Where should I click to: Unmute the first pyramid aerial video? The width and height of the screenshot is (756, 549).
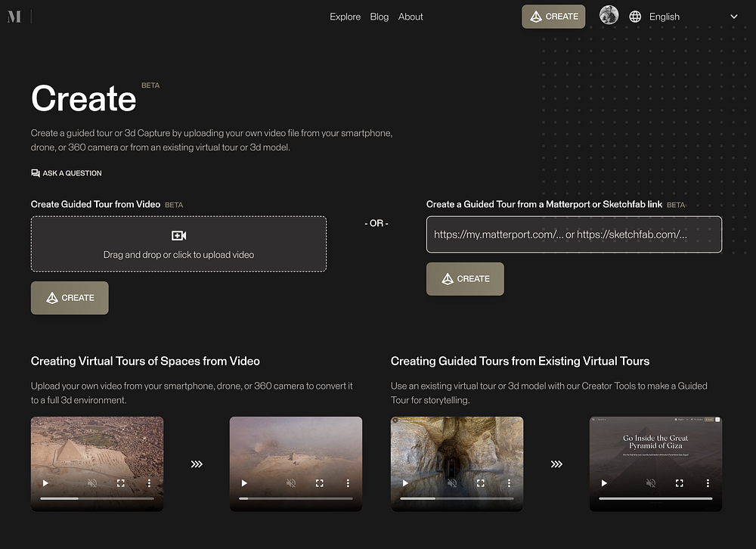click(92, 483)
